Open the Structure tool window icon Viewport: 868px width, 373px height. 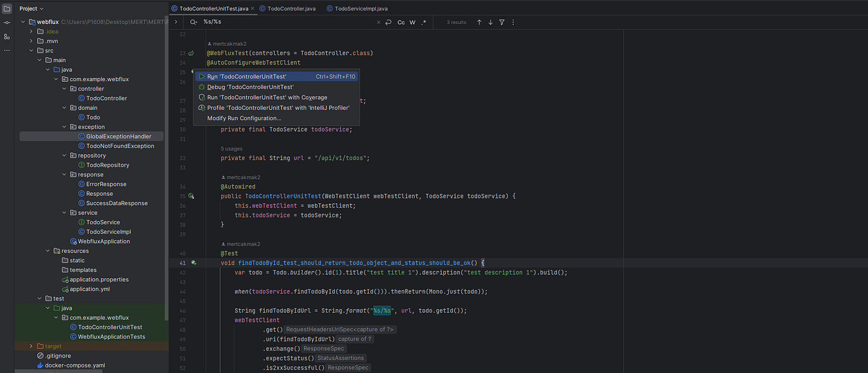point(7,37)
